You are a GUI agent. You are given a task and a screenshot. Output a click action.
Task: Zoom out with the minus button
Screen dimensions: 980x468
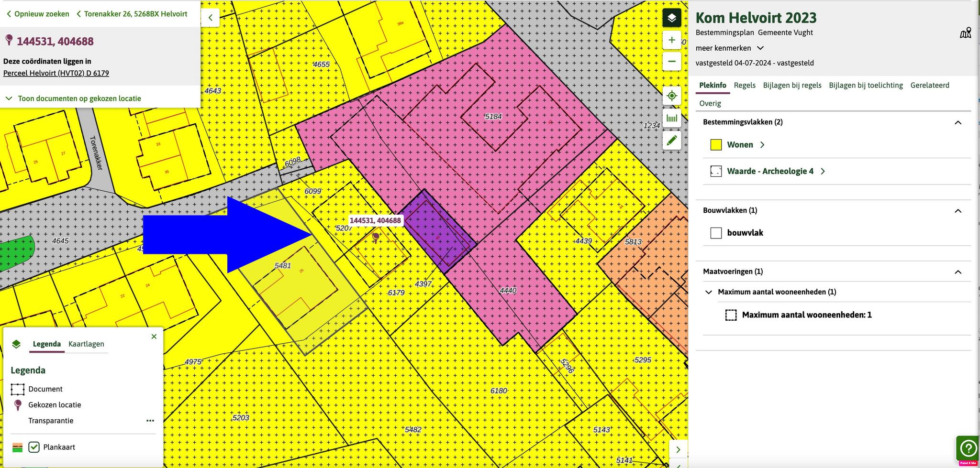pyautogui.click(x=671, y=62)
